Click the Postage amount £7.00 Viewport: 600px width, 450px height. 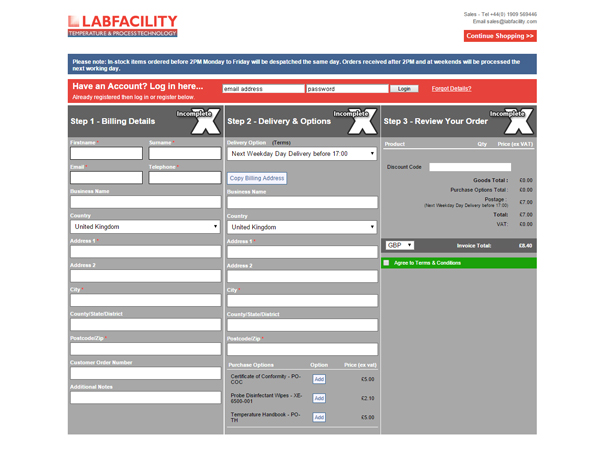(x=526, y=202)
